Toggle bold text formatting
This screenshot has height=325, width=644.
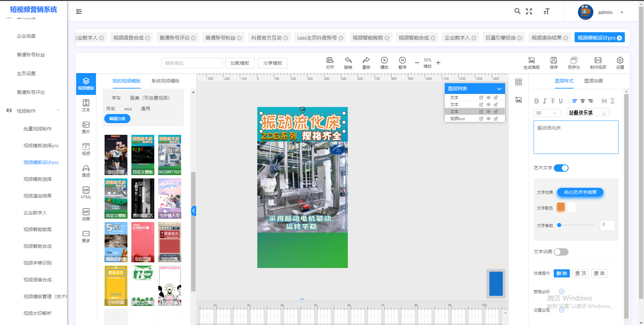(x=536, y=101)
